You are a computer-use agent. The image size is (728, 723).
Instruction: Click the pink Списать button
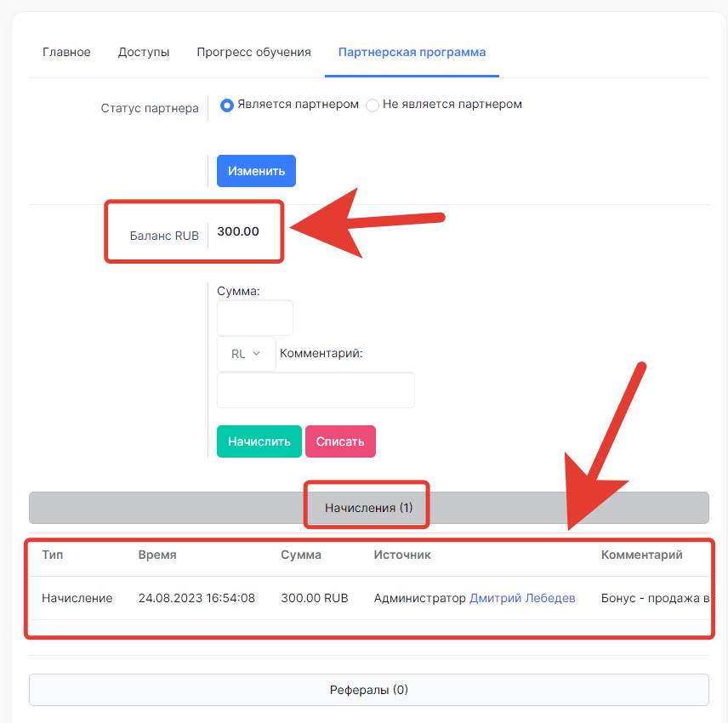[x=340, y=441]
